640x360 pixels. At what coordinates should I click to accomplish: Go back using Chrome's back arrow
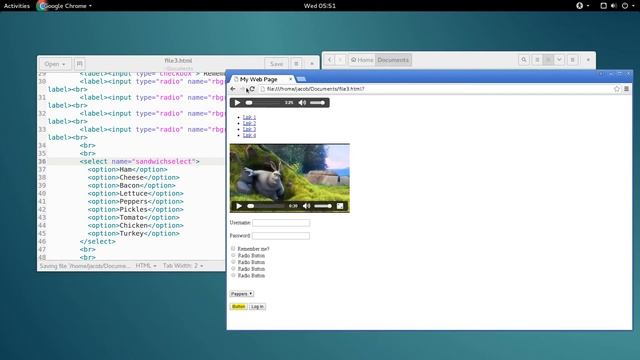pyautogui.click(x=233, y=89)
